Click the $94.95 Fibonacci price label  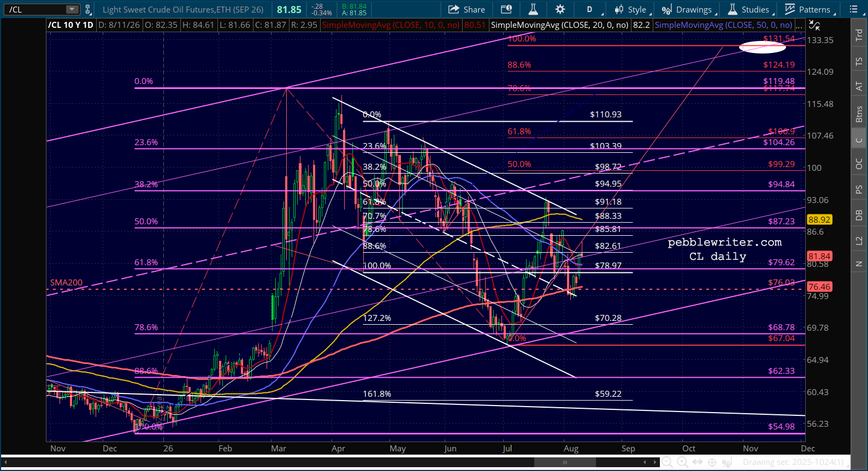click(x=608, y=183)
